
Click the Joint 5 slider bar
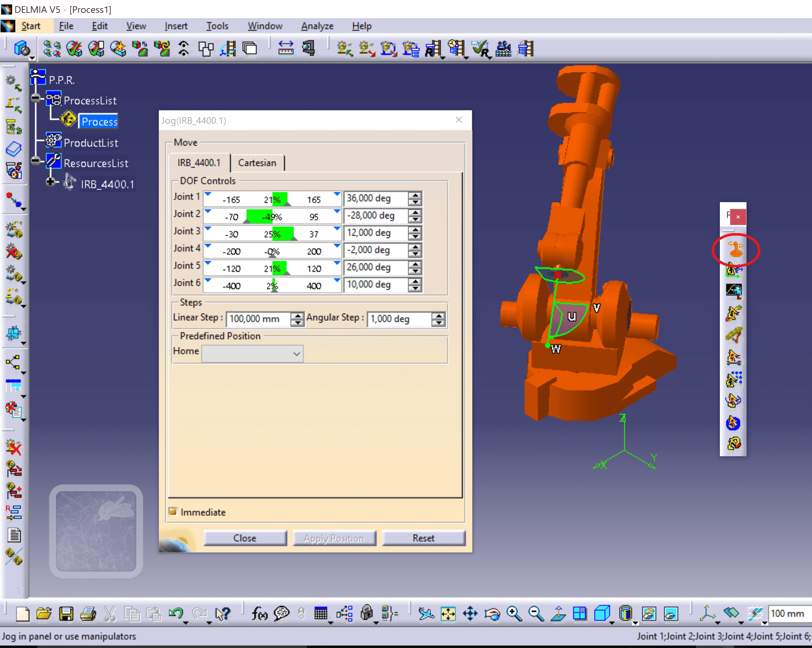[272, 268]
